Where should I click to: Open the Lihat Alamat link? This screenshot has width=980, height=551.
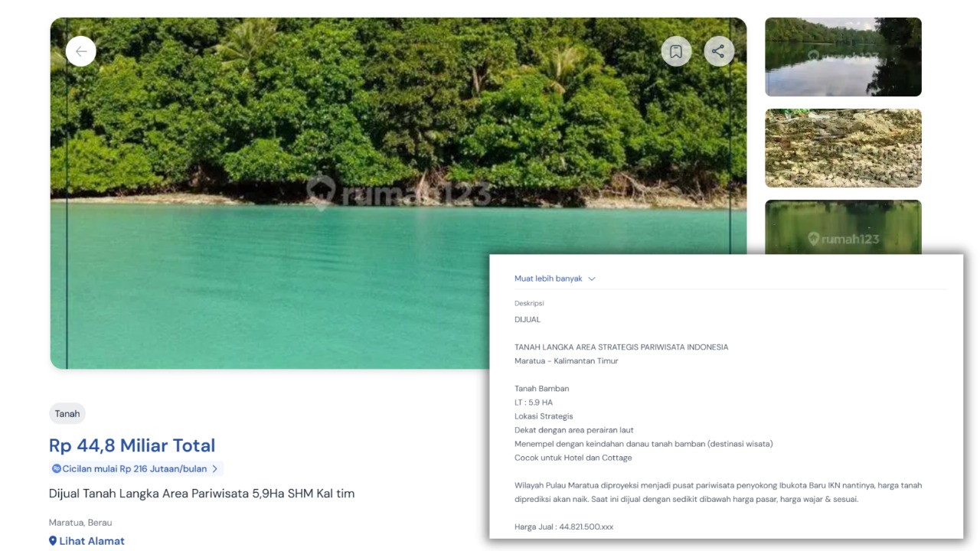point(92,541)
